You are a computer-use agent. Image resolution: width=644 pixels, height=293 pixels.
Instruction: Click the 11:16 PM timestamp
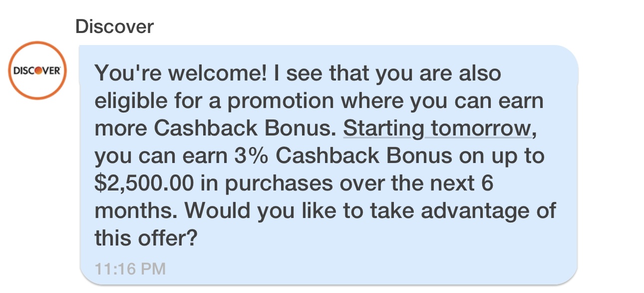130,268
